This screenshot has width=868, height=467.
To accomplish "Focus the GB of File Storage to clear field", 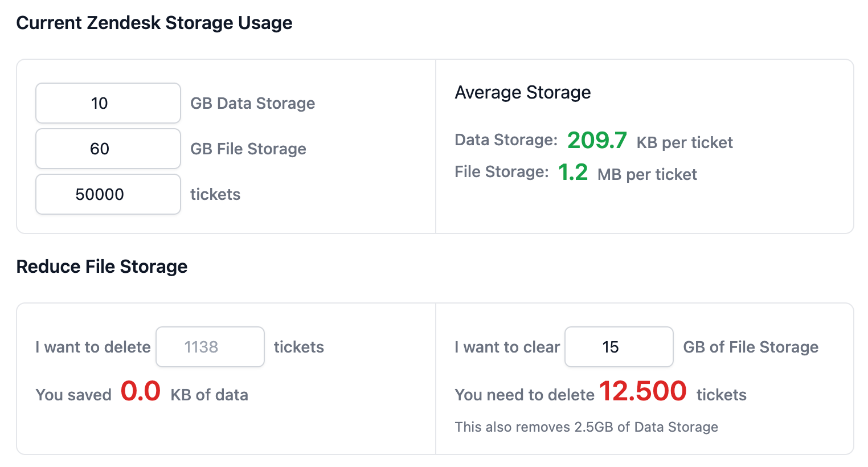I will (619, 347).
